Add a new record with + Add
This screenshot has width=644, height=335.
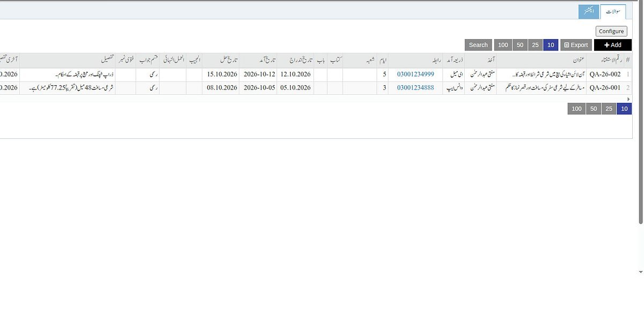pyautogui.click(x=613, y=45)
